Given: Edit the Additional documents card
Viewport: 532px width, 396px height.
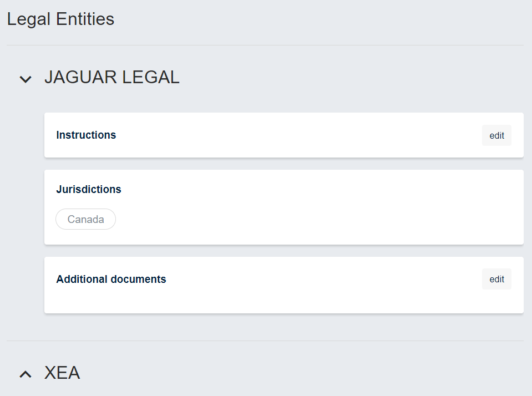Looking at the screenshot, I should (496, 279).
